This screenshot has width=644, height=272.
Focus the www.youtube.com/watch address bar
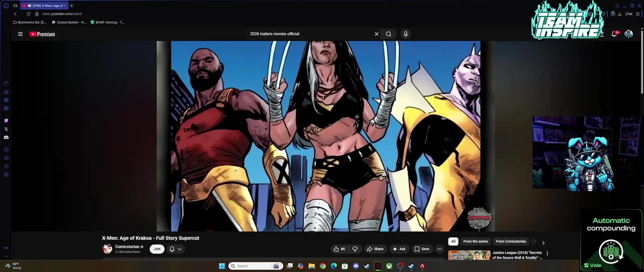62,14
